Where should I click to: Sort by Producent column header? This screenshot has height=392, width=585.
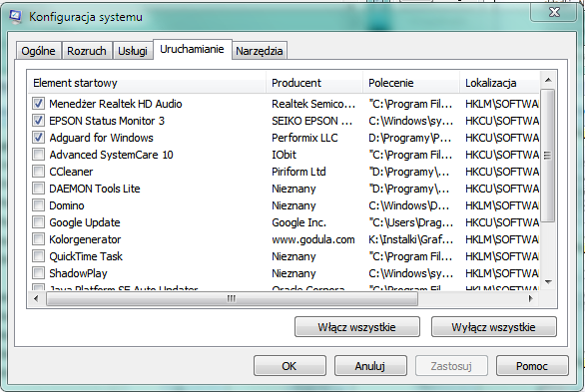[x=314, y=83]
